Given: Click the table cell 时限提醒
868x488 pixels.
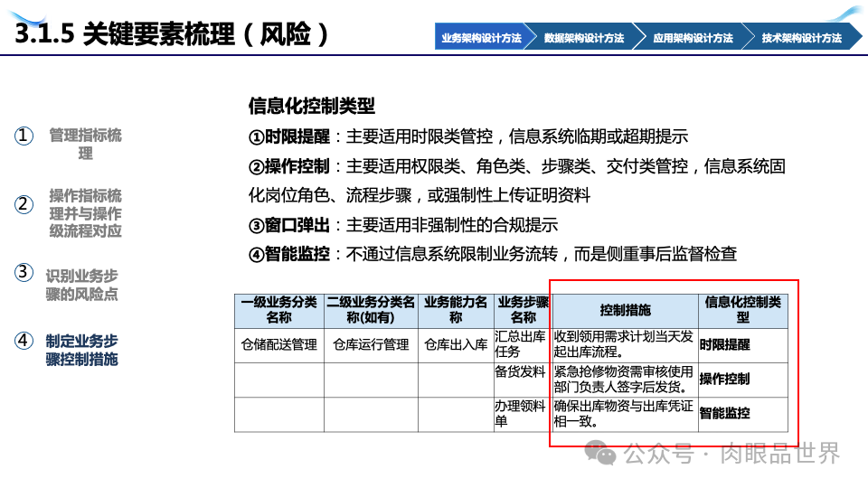Looking at the screenshot, I should point(743,344).
